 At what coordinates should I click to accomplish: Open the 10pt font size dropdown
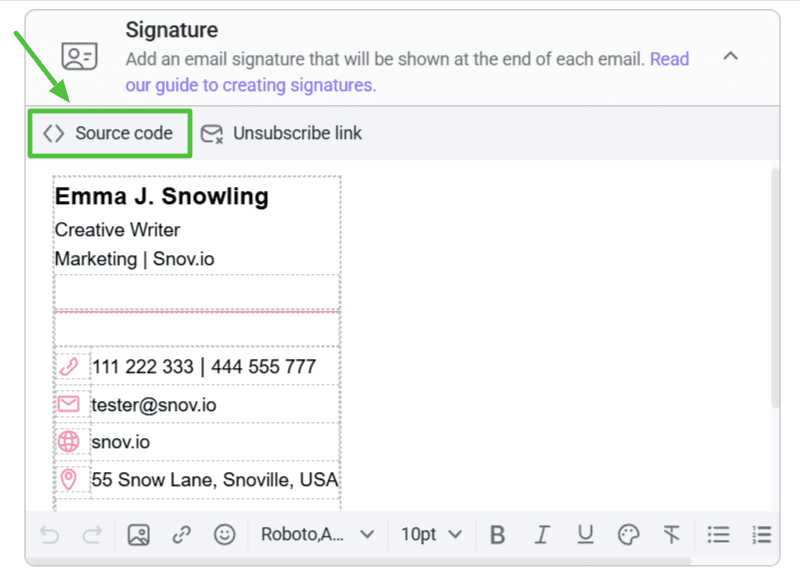coord(431,535)
